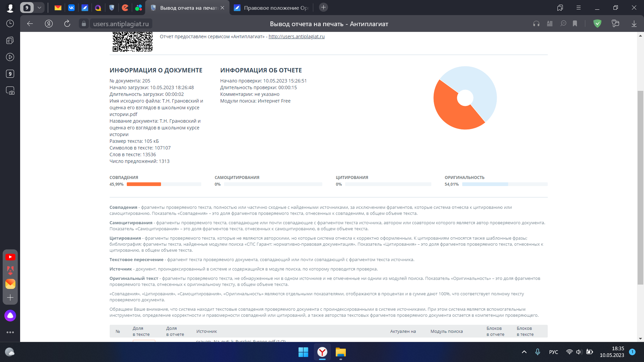Listen to the page via the headphones icon

point(536,23)
